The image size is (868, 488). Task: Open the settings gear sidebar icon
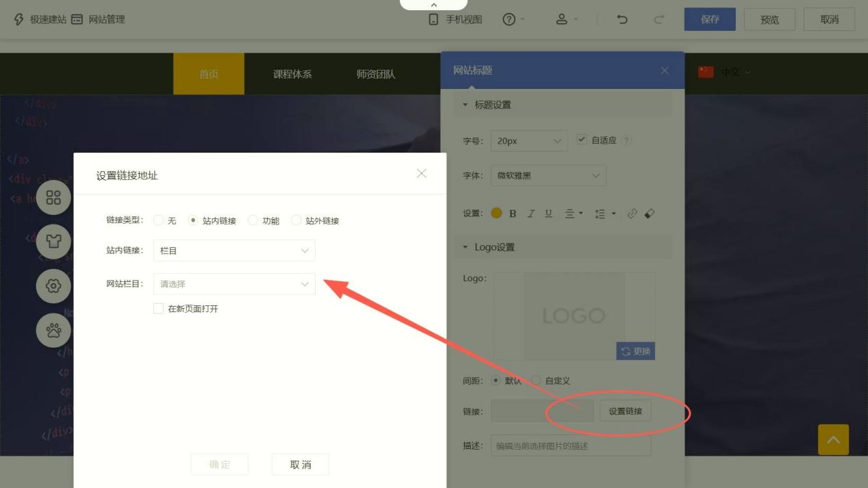coord(53,285)
